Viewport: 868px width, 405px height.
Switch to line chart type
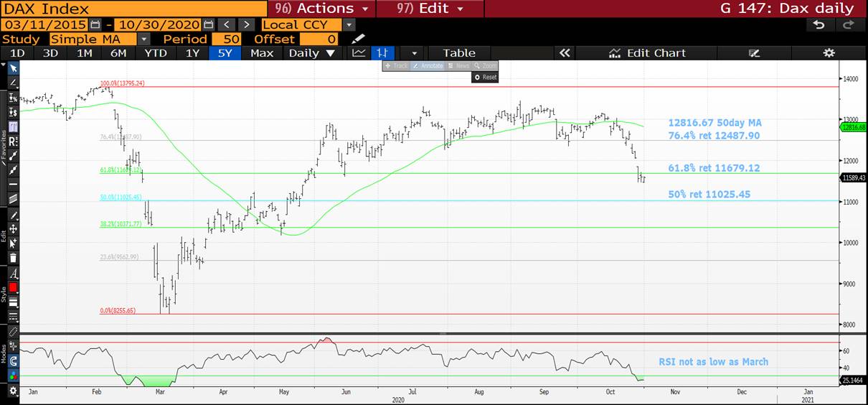click(x=359, y=53)
